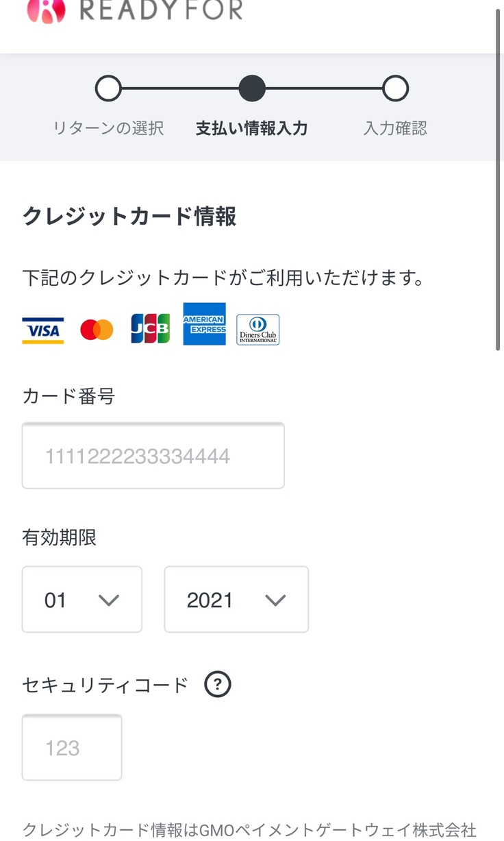Focus the セキュリティコード input field
This screenshot has height=841, width=504.
coord(72,748)
